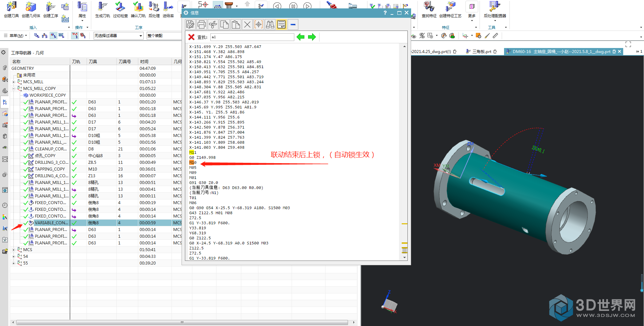Switch to the 三角板.prt tab
Image resolution: width=644 pixels, height=326 pixels.
tap(482, 52)
